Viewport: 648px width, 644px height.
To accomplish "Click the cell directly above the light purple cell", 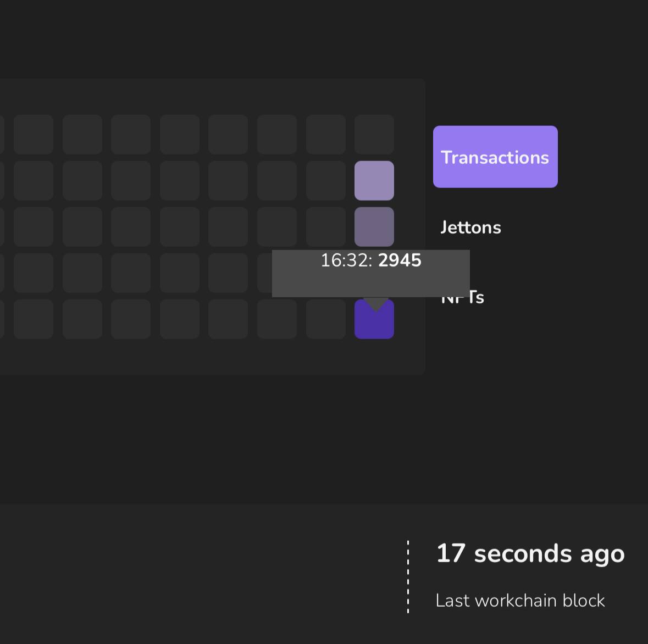I will [374, 135].
